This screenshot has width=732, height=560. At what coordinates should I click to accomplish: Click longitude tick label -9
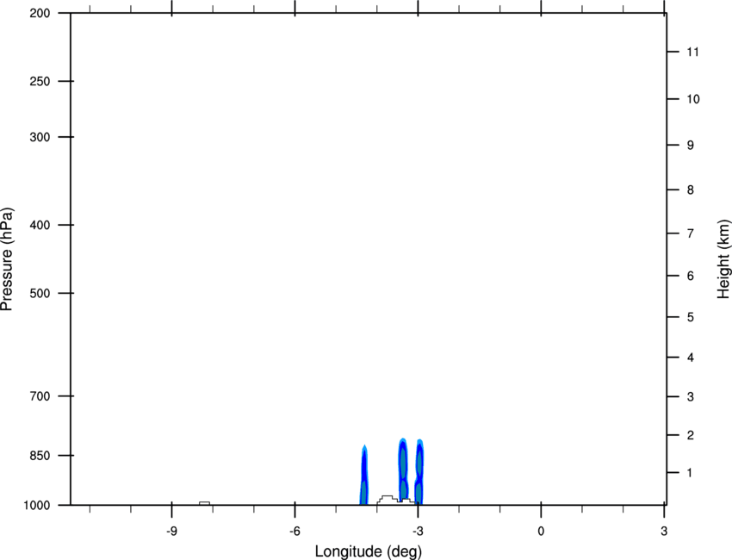pos(171,532)
